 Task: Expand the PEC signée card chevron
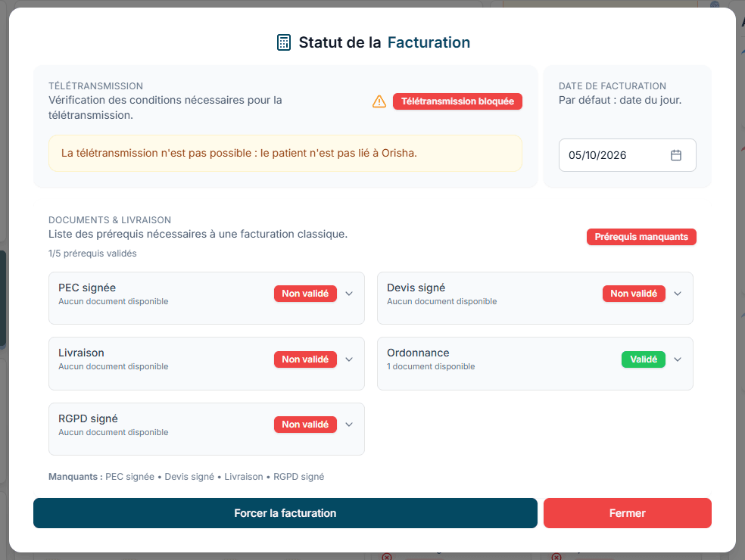pos(349,294)
